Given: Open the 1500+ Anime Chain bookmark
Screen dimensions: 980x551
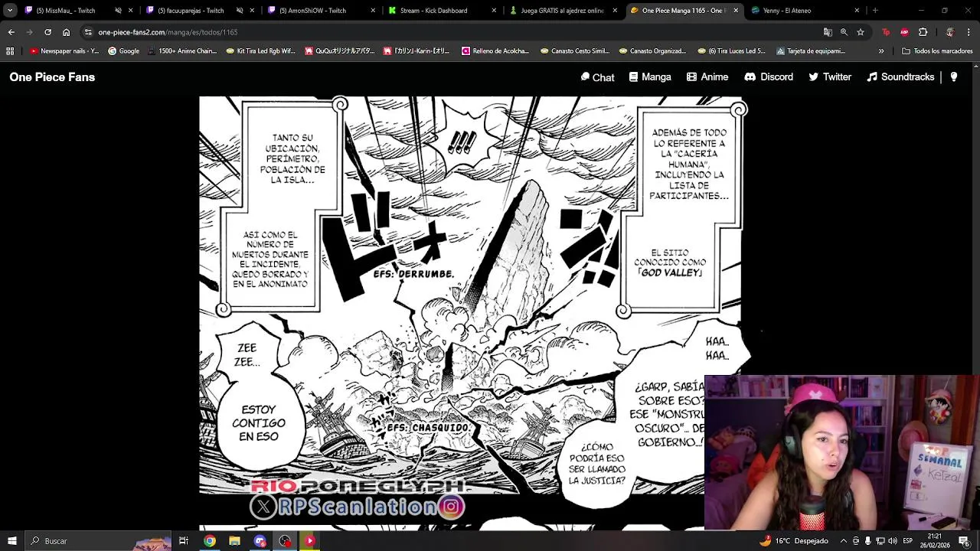Looking at the screenshot, I should pos(182,51).
